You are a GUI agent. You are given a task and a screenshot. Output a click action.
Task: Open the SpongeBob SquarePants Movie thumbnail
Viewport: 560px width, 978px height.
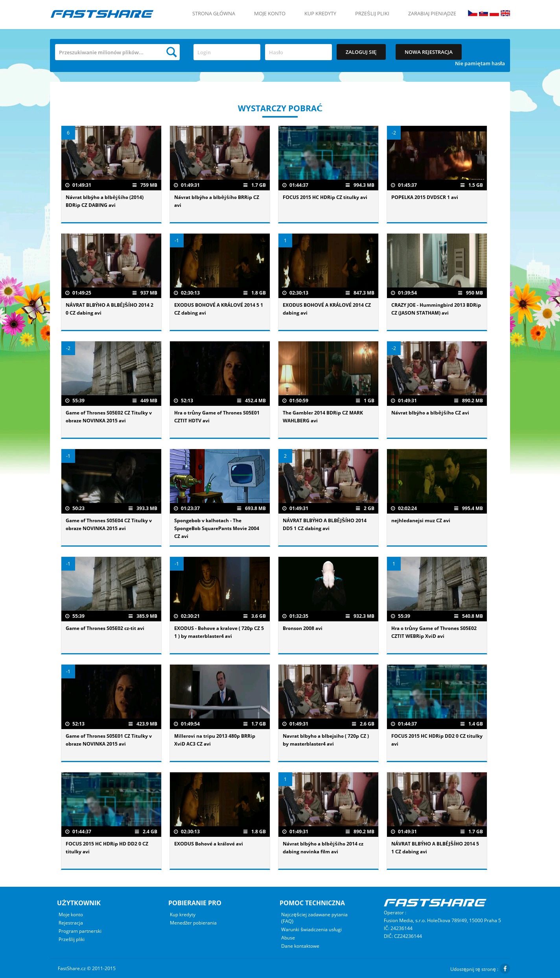[219, 476]
